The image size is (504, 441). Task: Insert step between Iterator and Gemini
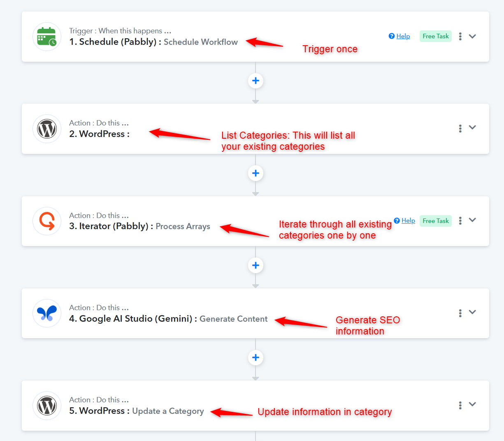pyautogui.click(x=255, y=265)
